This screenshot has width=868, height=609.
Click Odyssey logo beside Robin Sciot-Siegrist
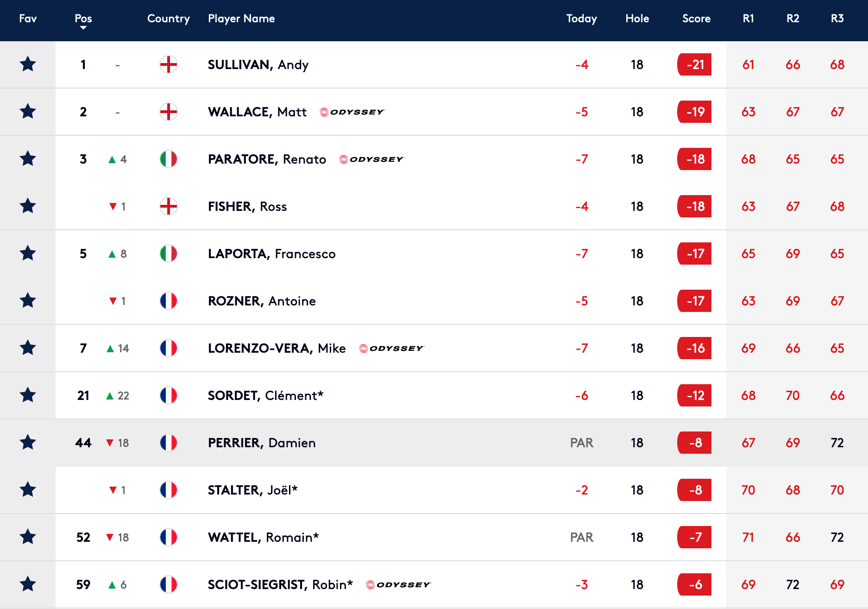click(398, 585)
